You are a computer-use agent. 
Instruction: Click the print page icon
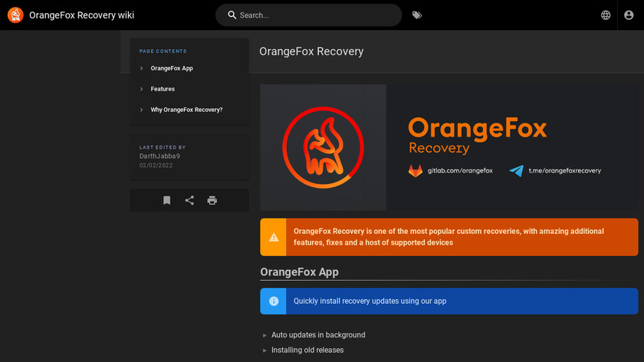(x=212, y=200)
